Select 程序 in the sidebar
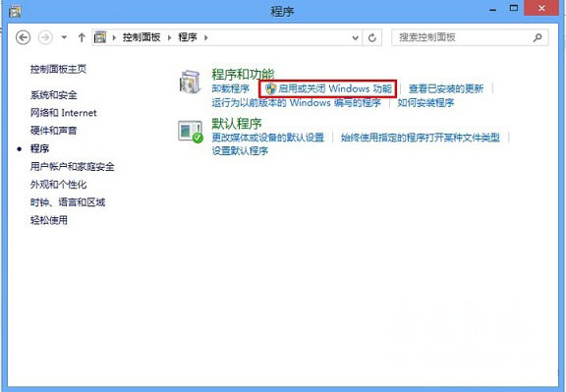Screen dimensions: 566x392 [39, 148]
